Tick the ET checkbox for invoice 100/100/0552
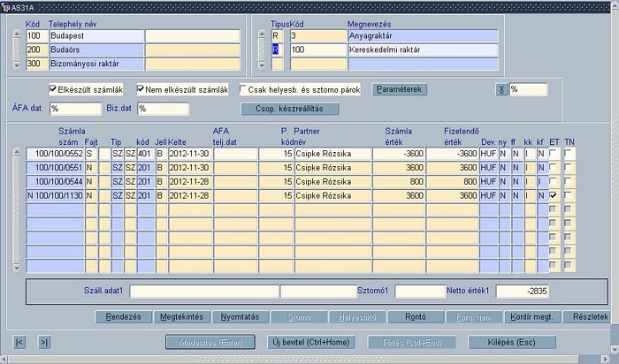This screenshot has height=364, width=619. click(554, 154)
